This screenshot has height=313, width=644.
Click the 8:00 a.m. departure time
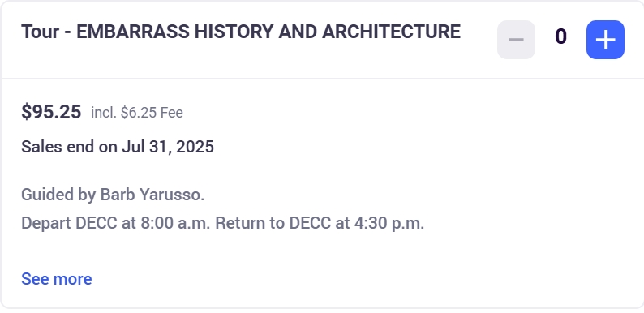point(176,223)
